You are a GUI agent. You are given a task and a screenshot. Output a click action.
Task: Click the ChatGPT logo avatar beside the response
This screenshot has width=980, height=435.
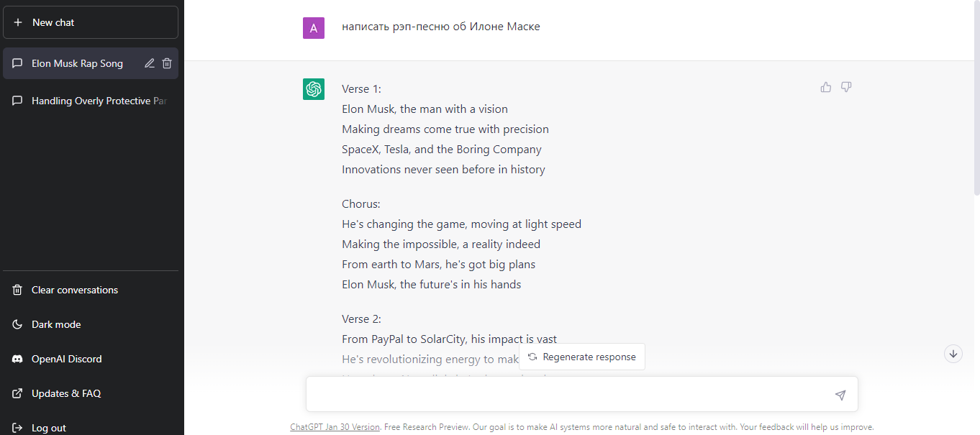click(314, 89)
